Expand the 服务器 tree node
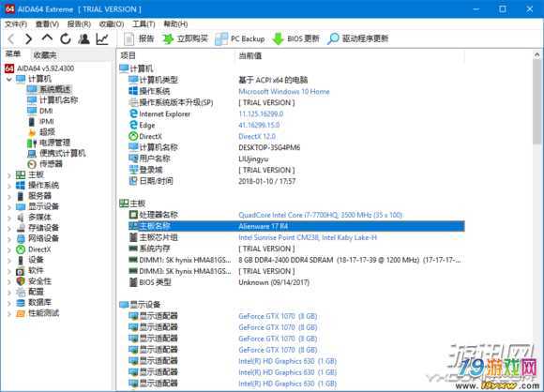The width and height of the screenshot is (544, 392). click(9, 196)
